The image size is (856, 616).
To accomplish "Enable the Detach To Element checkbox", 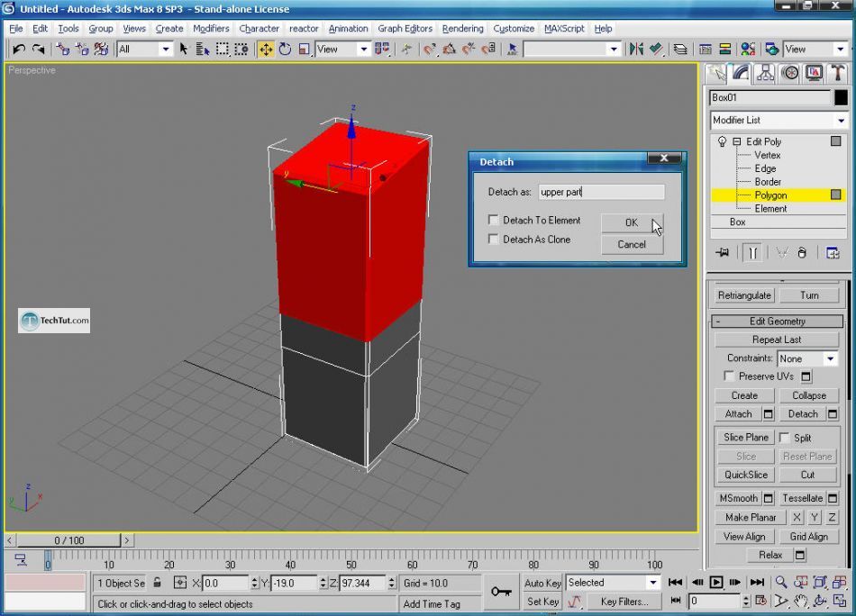I will [494, 220].
